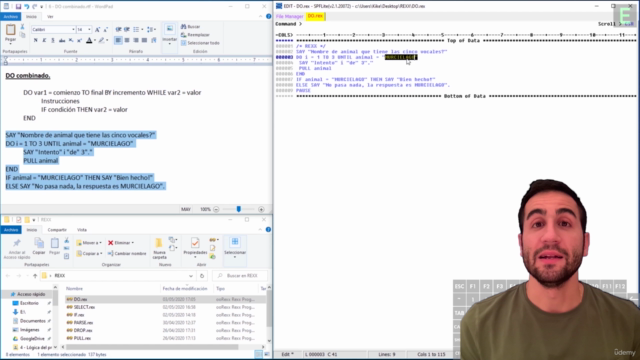Click Nueva carpeta in the Explorer ribbon
This screenshot has width=640, height=360.
[159, 249]
